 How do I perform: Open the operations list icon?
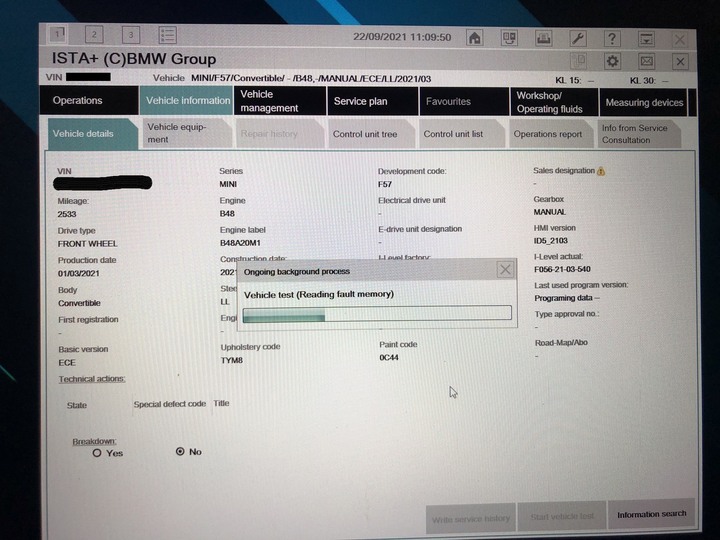pyautogui.click(x=168, y=35)
